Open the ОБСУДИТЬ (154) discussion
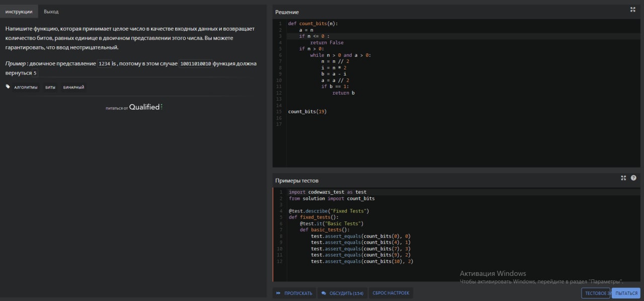 [x=342, y=293]
